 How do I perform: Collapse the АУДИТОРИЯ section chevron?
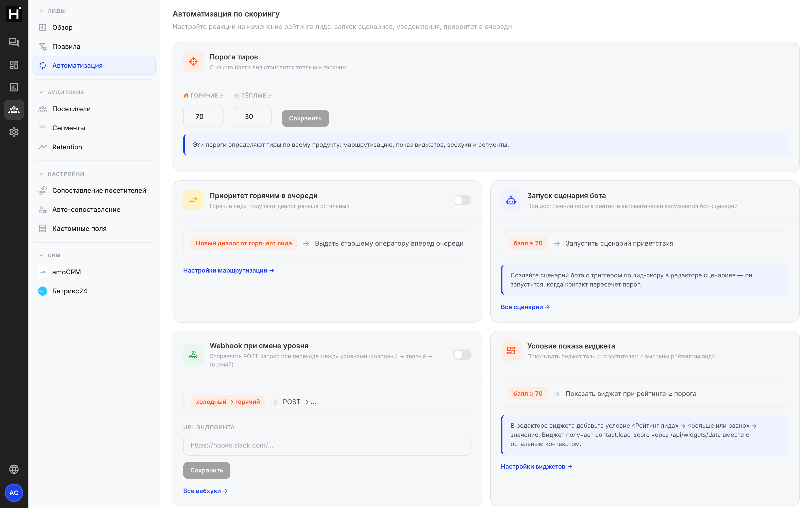coord(41,92)
